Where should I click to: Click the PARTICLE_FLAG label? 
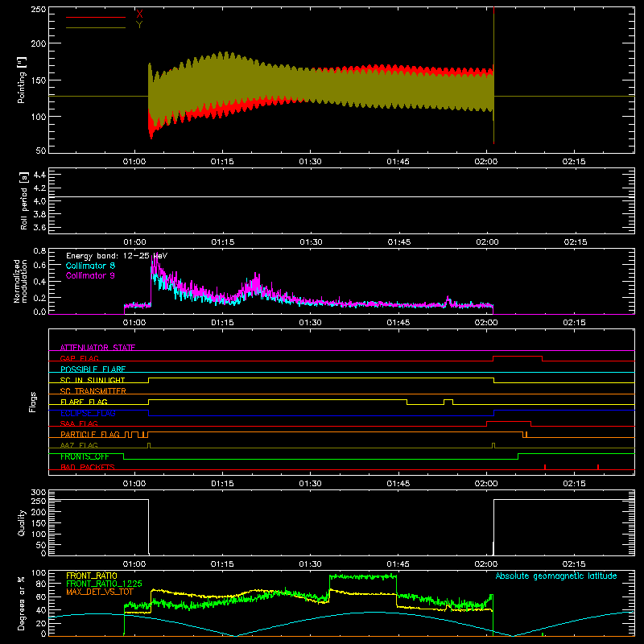(x=90, y=435)
